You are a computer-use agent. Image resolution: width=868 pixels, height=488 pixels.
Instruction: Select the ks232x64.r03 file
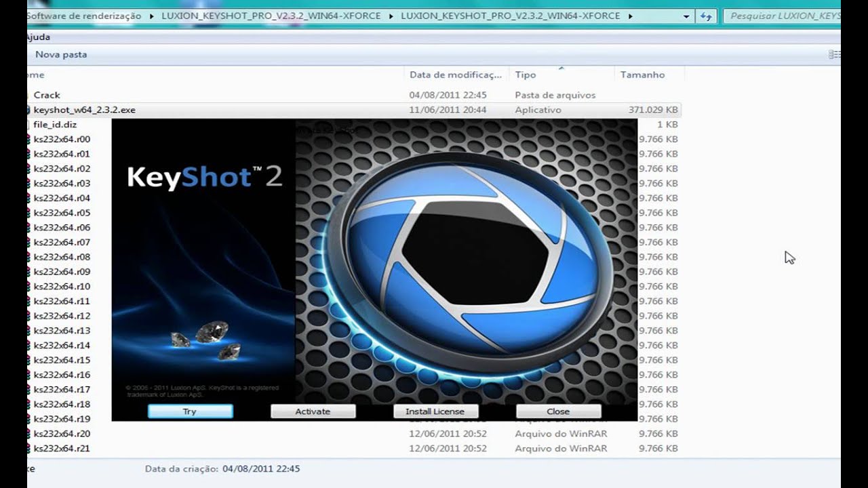(62, 184)
